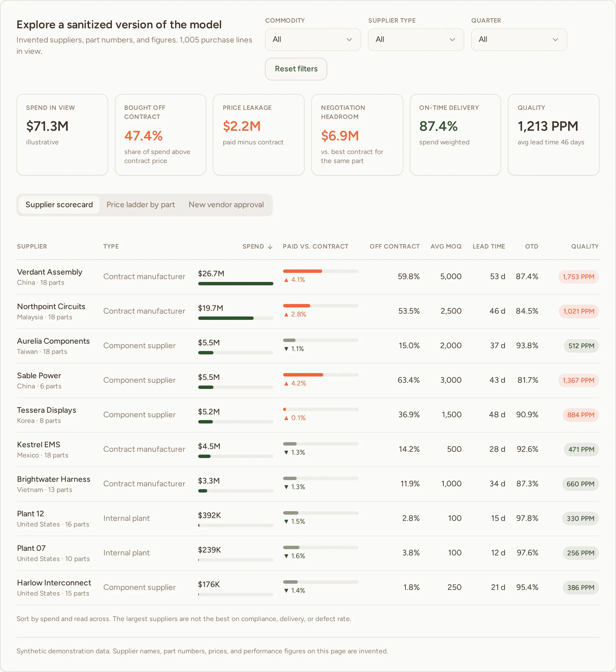Click the Bought Off Contract 47.4% value
This screenshot has width=616, height=672.
click(143, 136)
